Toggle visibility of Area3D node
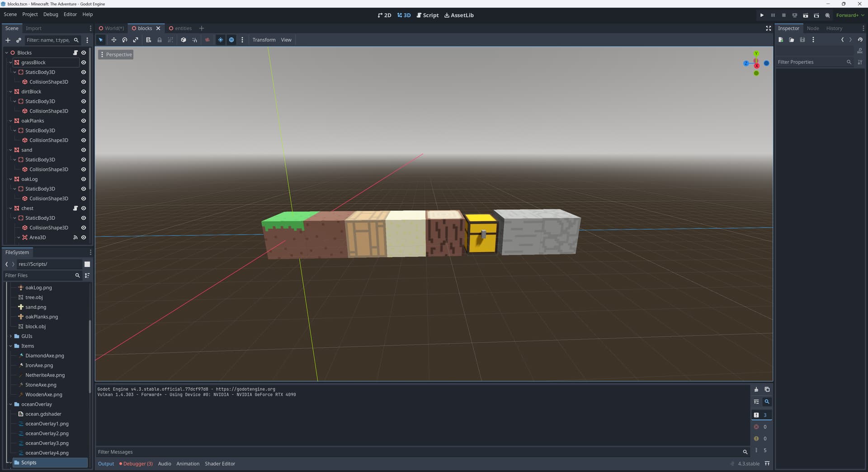This screenshot has width=868, height=472. [x=84, y=237]
